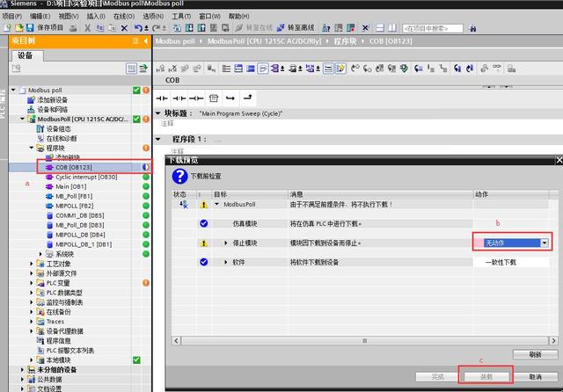Expand the 停止模块 row in download preview
This screenshot has width=563, height=392.
coord(225,243)
